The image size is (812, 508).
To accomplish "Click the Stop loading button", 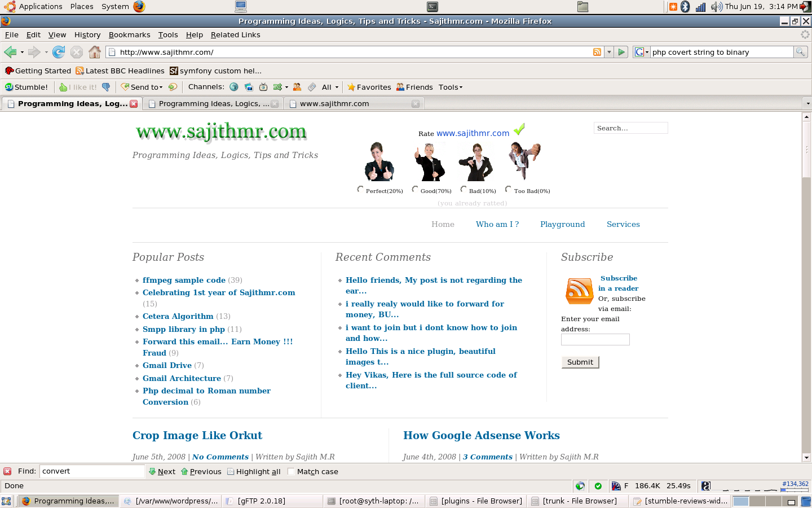I will coord(77,52).
